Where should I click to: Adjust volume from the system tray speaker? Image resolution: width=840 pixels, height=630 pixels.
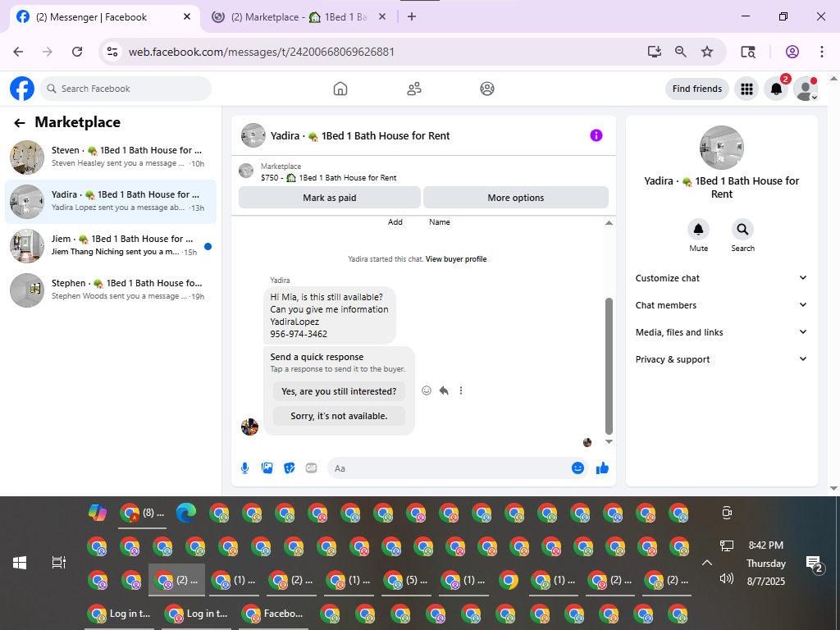(x=727, y=578)
